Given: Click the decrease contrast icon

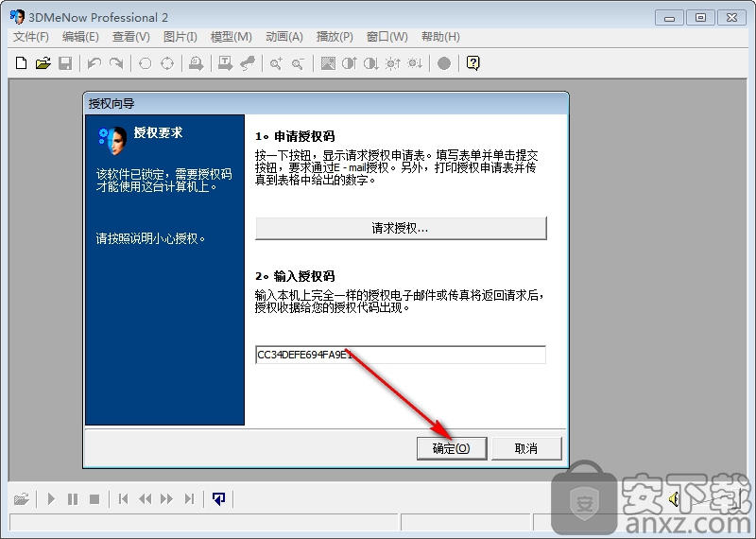Looking at the screenshot, I should [x=370, y=63].
